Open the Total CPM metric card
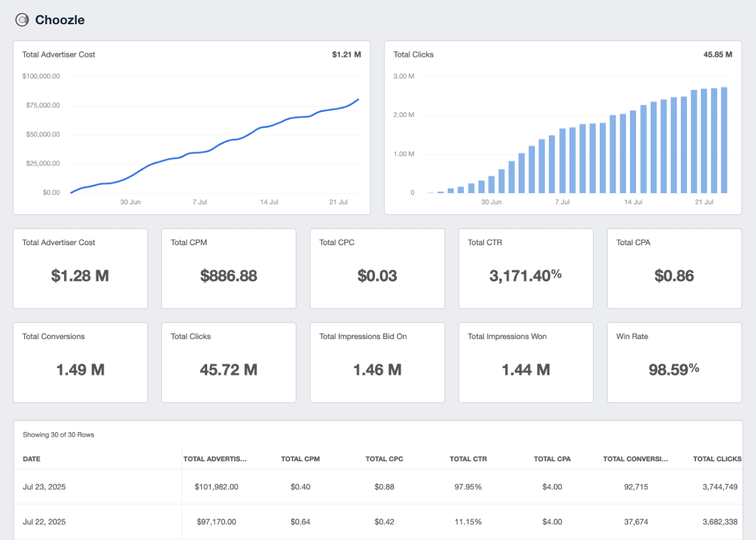This screenshot has width=756, height=540. [x=228, y=268]
